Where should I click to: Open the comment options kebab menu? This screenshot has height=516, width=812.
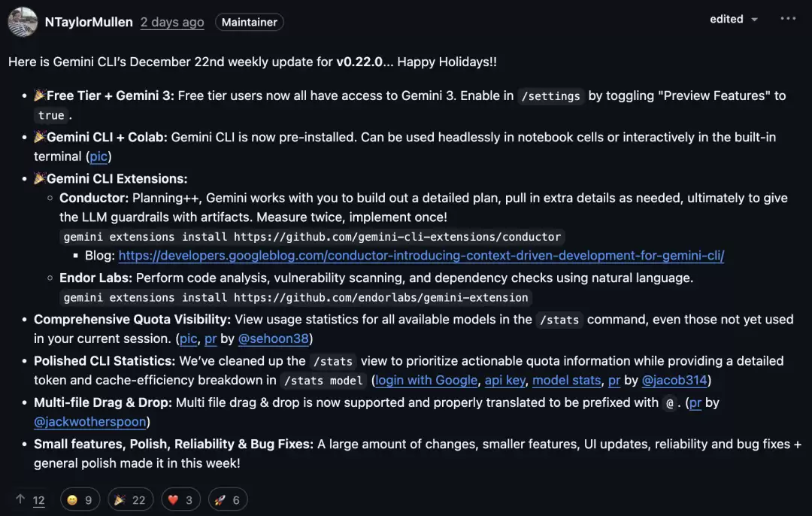click(x=788, y=18)
